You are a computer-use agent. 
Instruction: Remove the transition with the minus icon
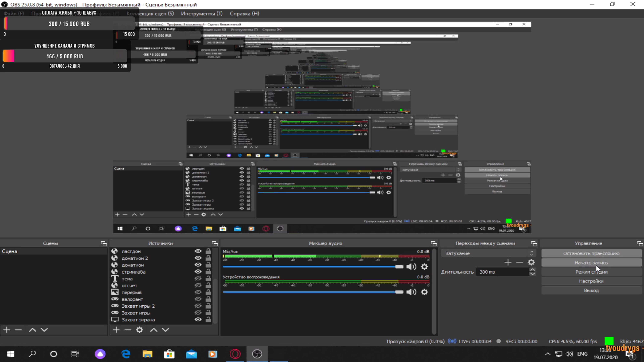(x=519, y=262)
